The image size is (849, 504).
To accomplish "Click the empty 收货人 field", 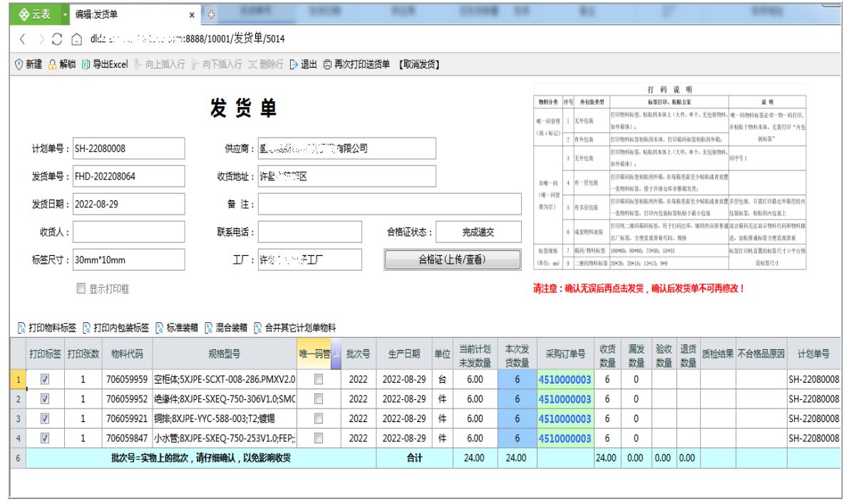I will pos(129,232).
